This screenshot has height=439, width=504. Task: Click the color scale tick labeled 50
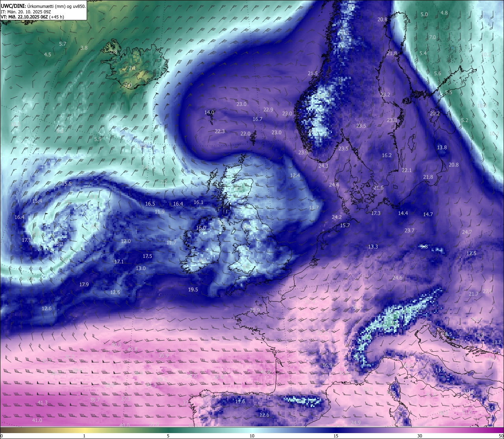(501, 436)
